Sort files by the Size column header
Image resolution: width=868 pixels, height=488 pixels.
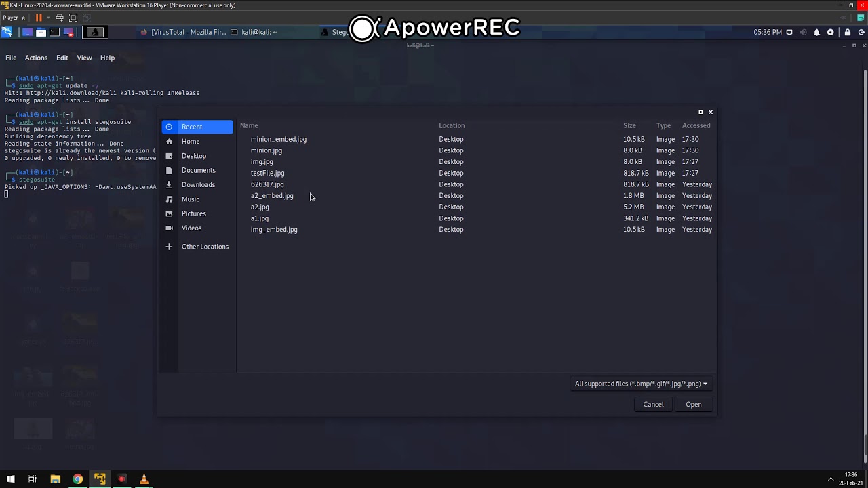pos(629,125)
